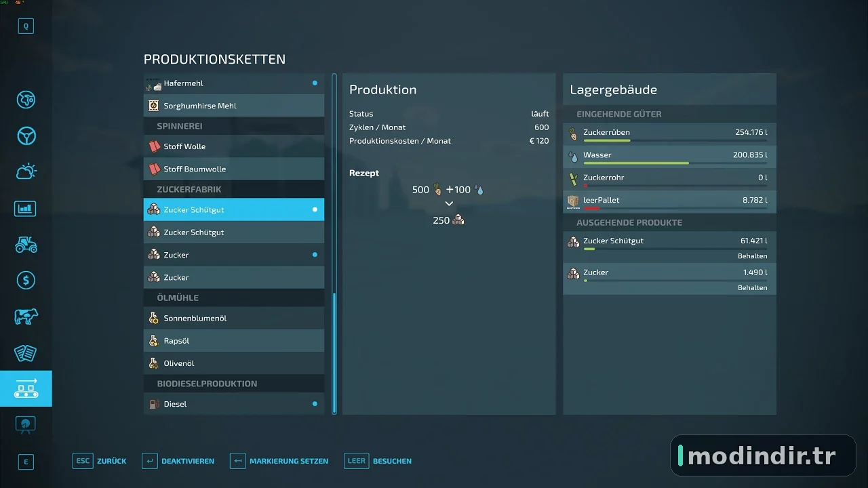The height and width of the screenshot is (488, 868).
Task: Click the leerPallet amount 8.782 l
Action: click(755, 201)
